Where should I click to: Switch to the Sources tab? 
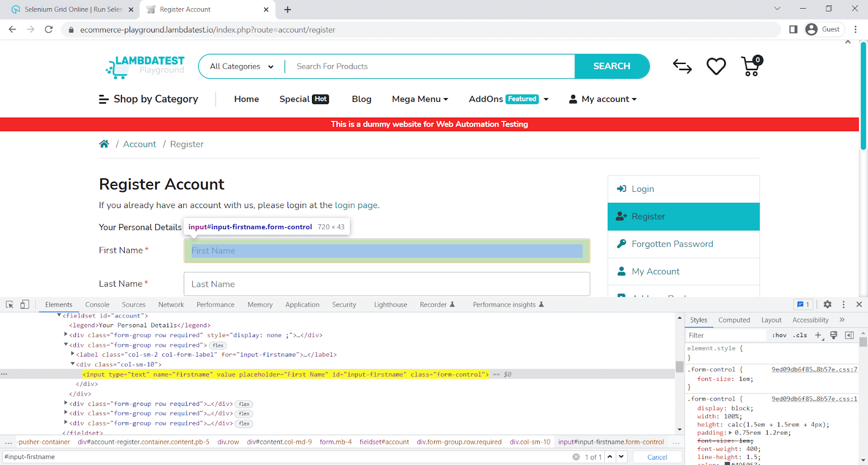(133, 305)
